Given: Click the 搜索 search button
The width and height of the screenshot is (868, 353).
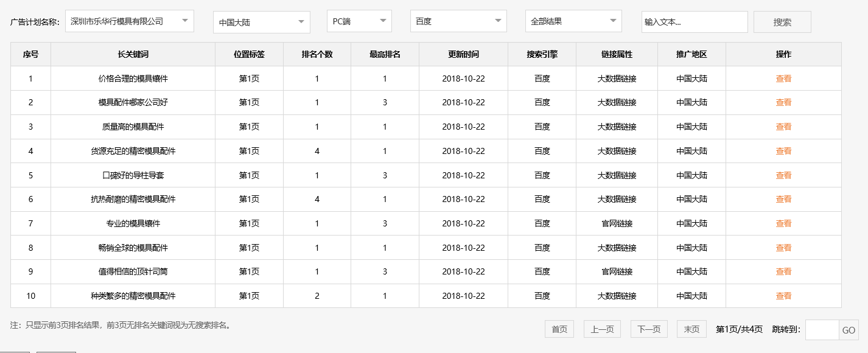Looking at the screenshot, I should pyautogui.click(x=782, y=21).
